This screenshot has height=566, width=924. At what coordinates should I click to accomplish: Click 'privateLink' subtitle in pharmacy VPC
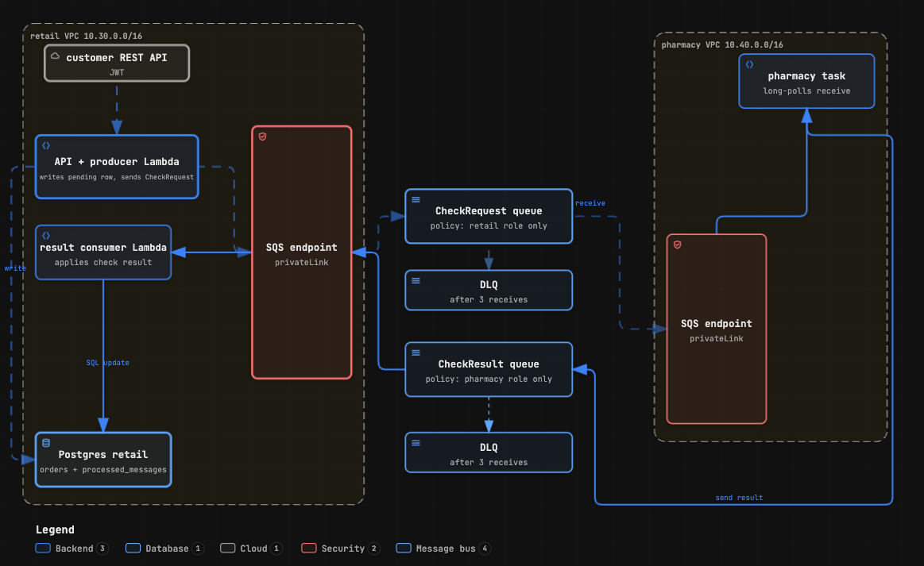(716, 339)
